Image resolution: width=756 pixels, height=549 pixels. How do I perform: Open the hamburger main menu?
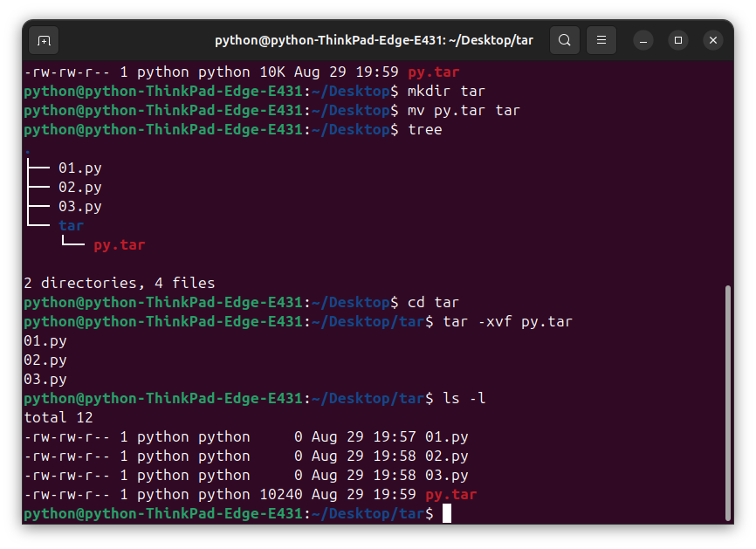[x=601, y=40]
